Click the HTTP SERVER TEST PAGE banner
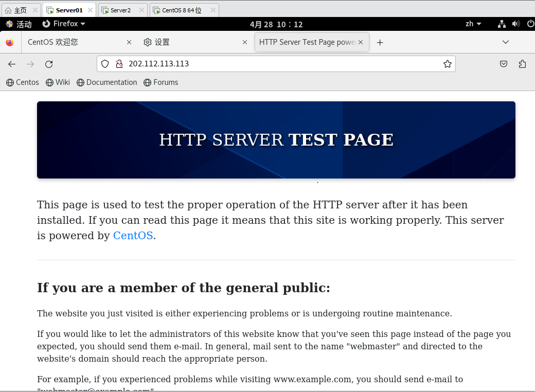The height and width of the screenshot is (392, 535). pyautogui.click(x=276, y=140)
